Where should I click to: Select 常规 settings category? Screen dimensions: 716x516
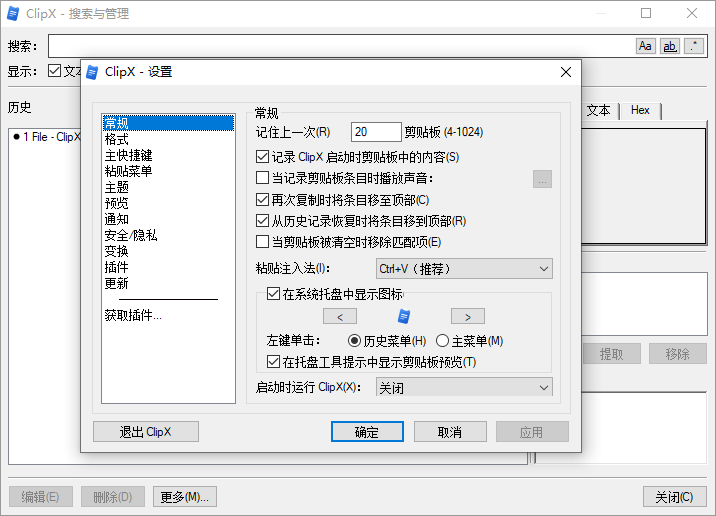coord(168,123)
